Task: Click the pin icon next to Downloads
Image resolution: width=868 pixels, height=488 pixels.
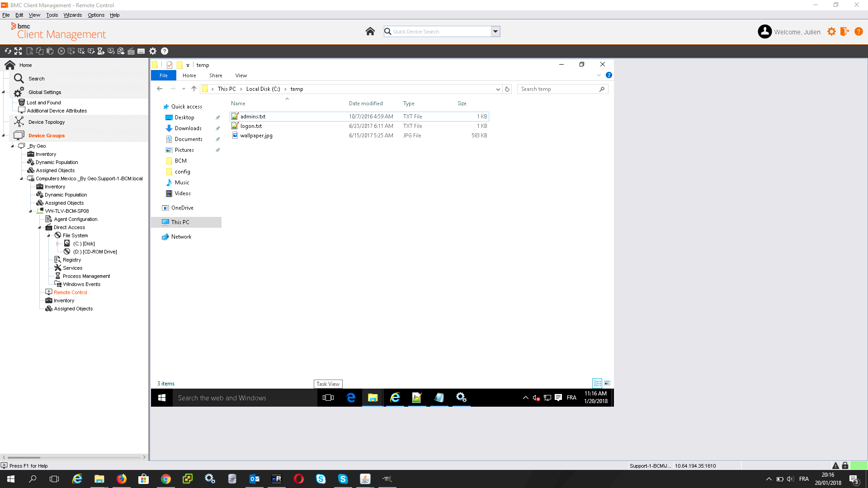Action: [x=217, y=128]
